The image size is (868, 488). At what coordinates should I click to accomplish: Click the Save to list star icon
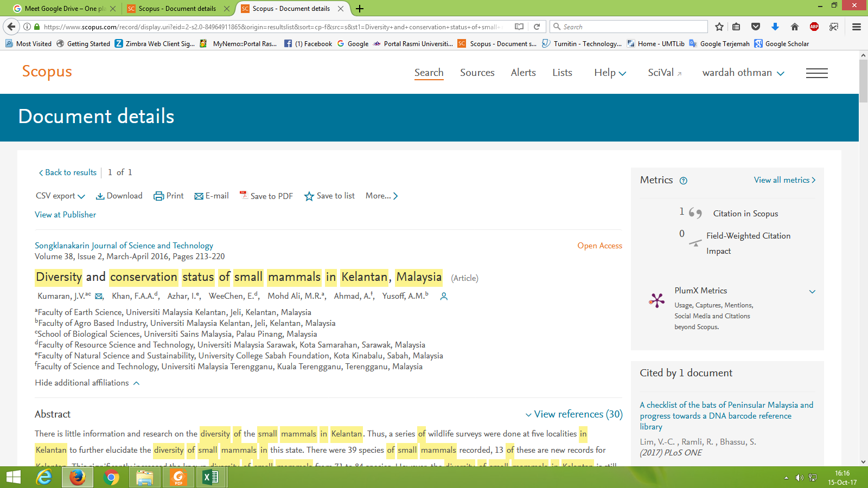click(x=309, y=196)
